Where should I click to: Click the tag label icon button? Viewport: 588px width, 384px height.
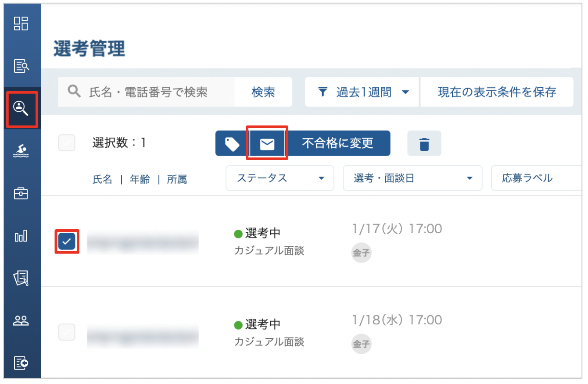click(232, 143)
